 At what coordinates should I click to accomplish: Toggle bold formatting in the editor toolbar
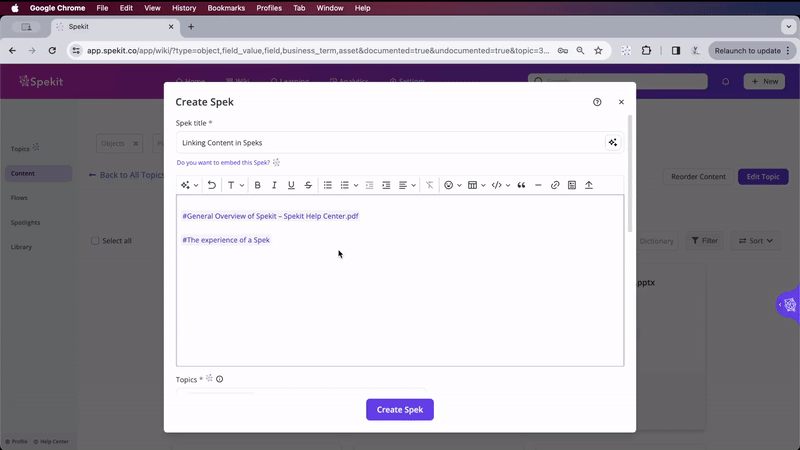257,185
